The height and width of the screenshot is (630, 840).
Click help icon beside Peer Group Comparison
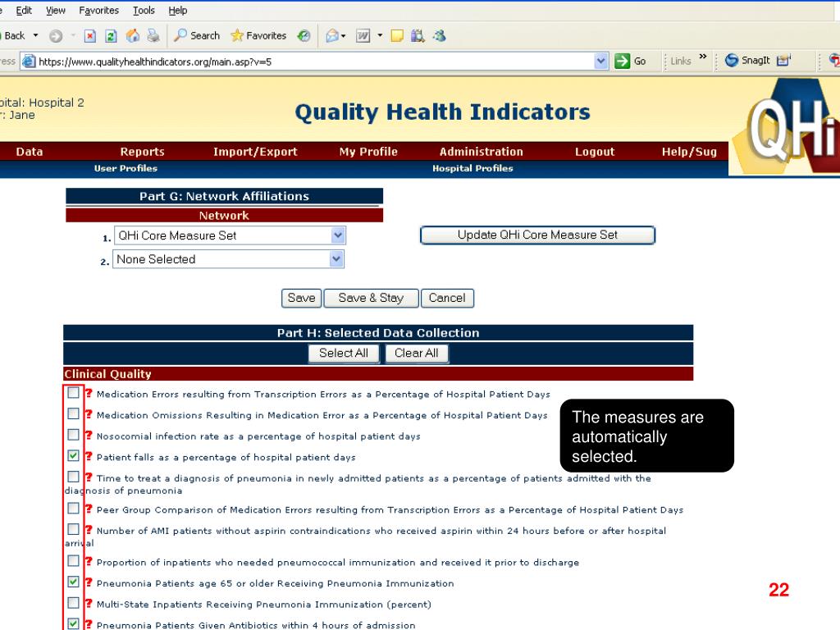tap(89, 509)
